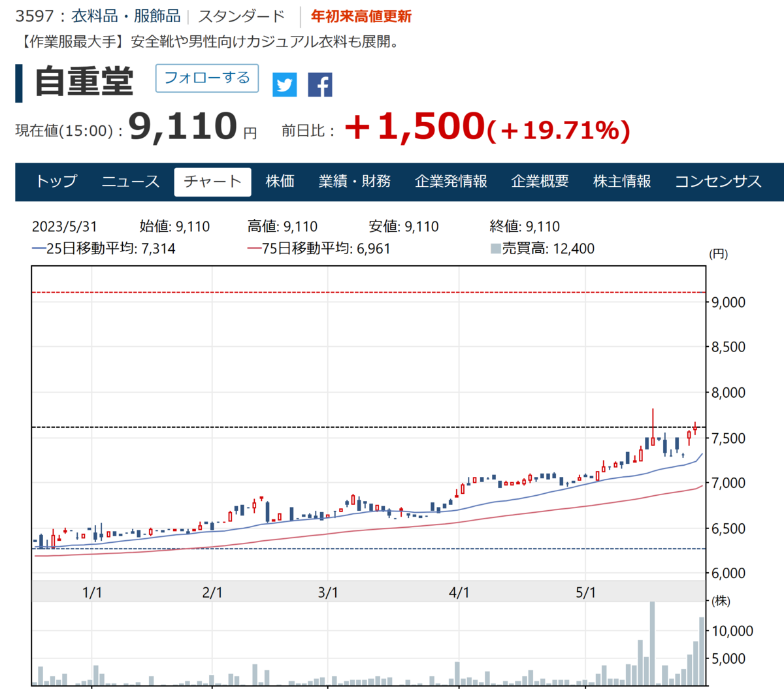The width and height of the screenshot is (784, 697).
Task: Click the 10,000 volume axis label
Action: [x=732, y=631]
